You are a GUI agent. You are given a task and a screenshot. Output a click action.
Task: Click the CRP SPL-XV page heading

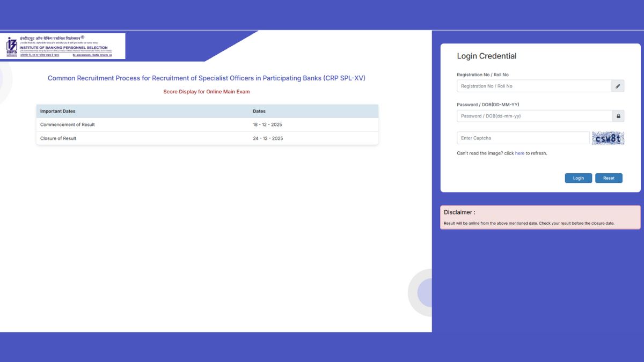(x=207, y=78)
